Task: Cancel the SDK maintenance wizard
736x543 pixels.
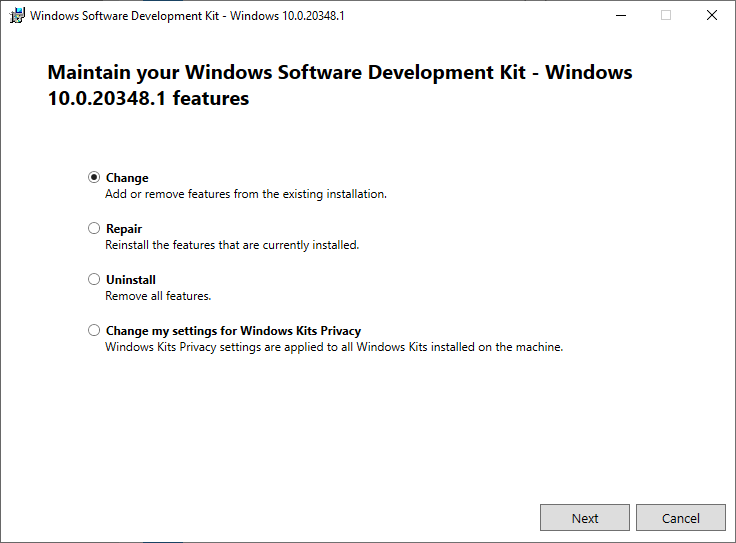Action: 681,518
